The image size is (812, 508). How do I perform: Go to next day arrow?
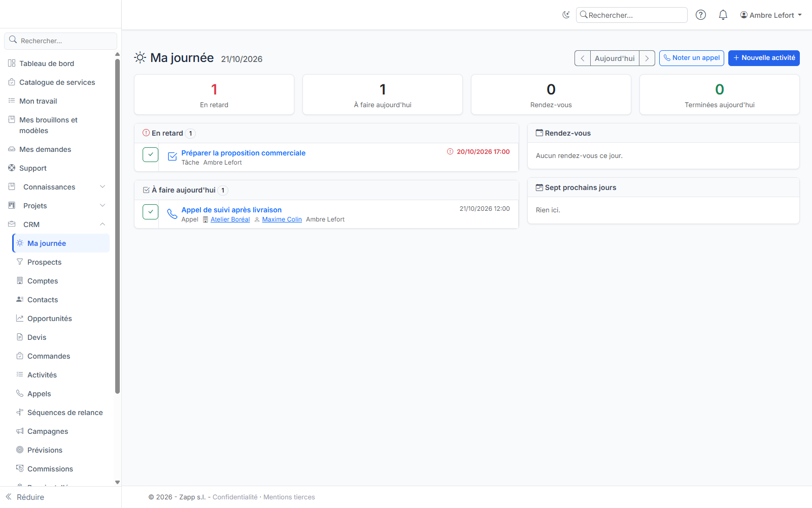[x=647, y=58]
